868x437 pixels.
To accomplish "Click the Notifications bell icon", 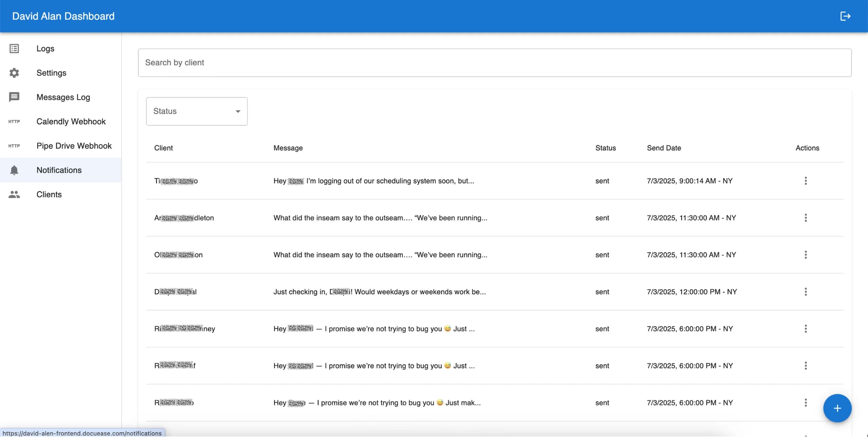I will (14, 170).
